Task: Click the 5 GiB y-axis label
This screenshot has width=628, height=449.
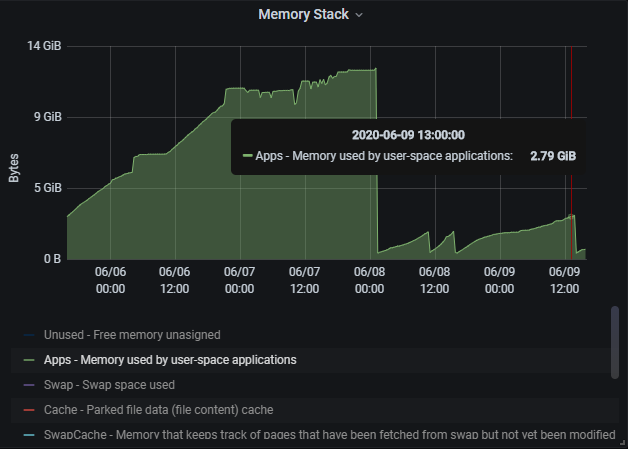Action: coord(48,188)
